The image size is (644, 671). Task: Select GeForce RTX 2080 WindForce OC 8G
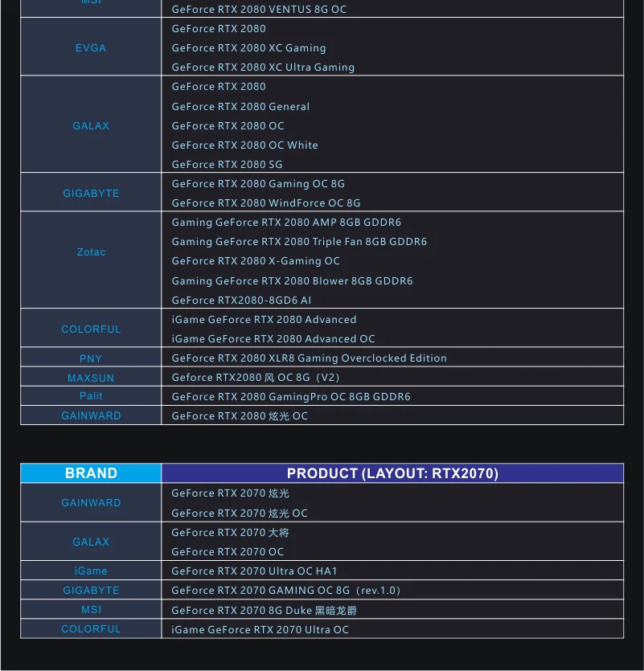tap(266, 203)
